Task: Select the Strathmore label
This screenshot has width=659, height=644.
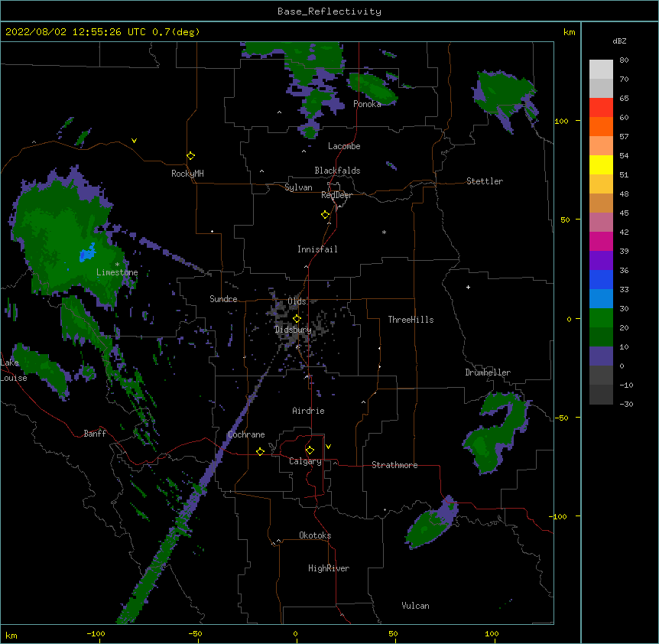Action: point(394,465)
